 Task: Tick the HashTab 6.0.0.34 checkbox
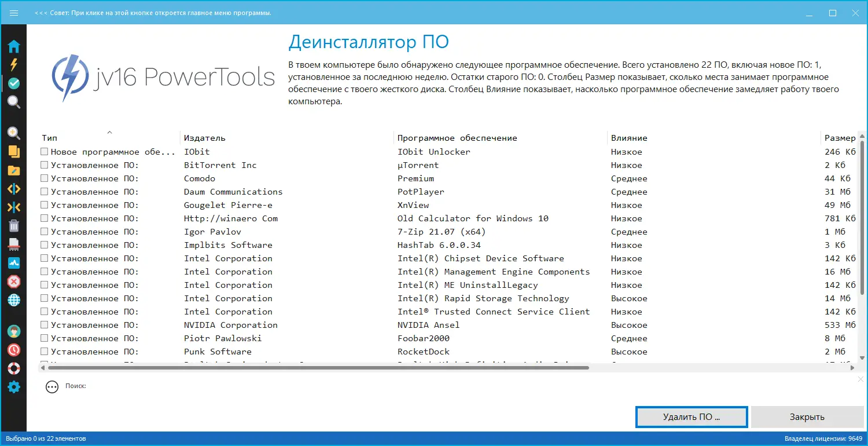click(x=45, y=245)
